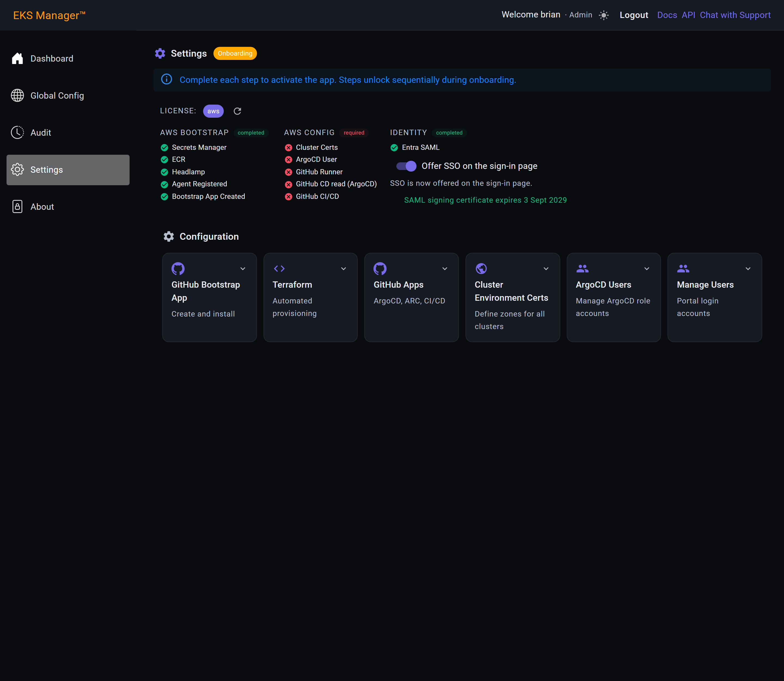The width and height of the screenshot is (784, 681).
Task: Refresh the license with the reload icon
Action: coord(237,111)
